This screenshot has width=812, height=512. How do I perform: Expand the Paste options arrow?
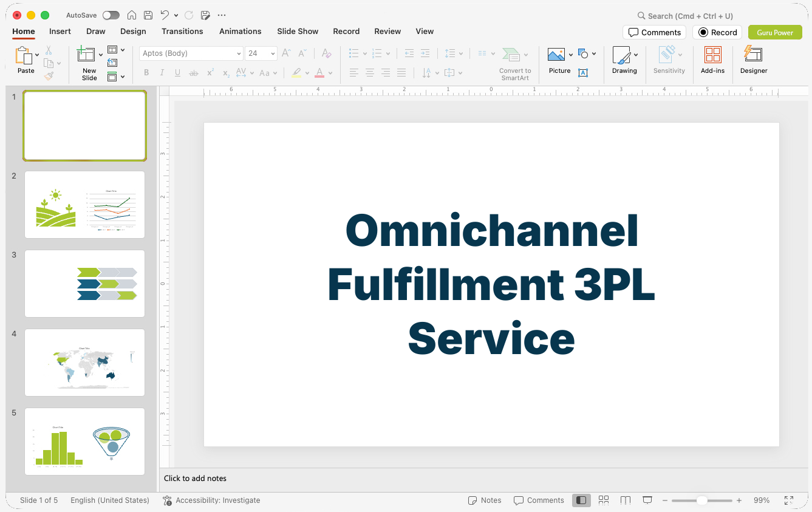coord(37,55)
